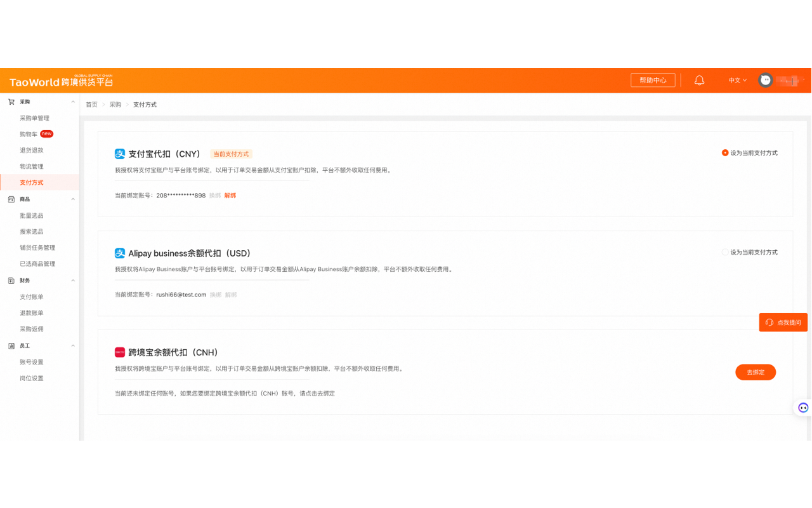Screen dimensions: 812x508
Task: Select 支付宝代扣 as current payment method
Action: pos(725,153)
